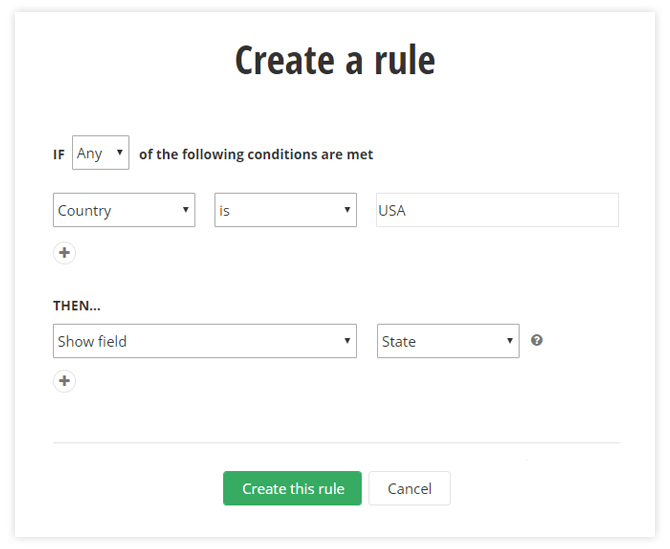Add another condition with the plus icon
The width and height of the screenshot is (670, 549).
click(x=64, y=253)
